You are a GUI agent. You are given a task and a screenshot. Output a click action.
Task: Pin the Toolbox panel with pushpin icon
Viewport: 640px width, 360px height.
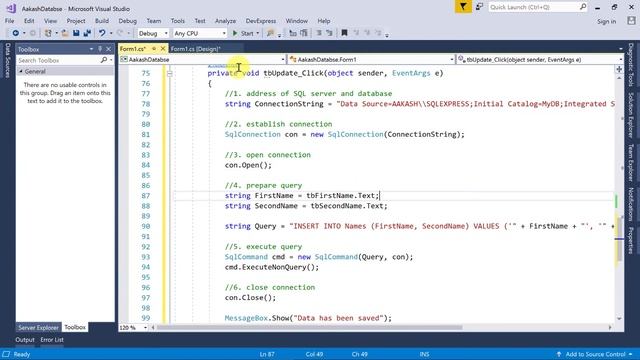coord(100,49)
